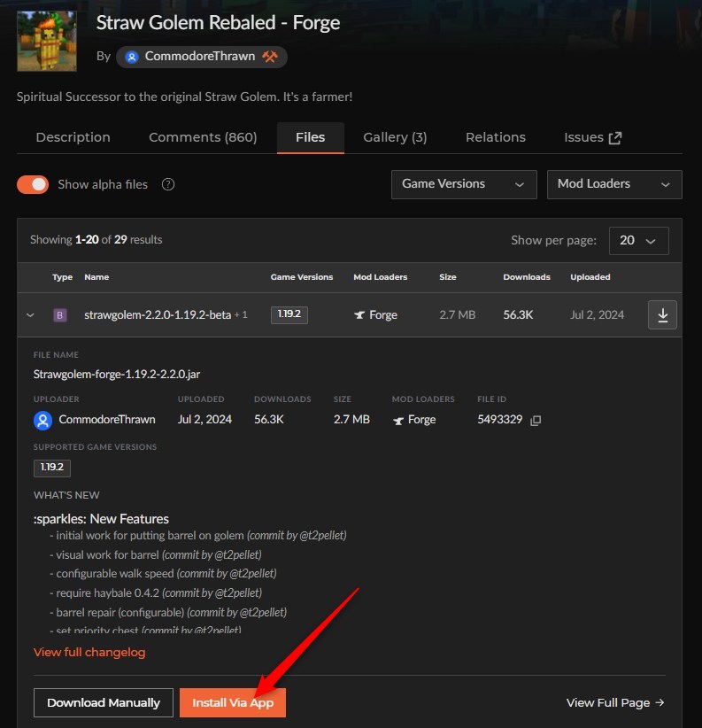The image size is (702, 728).
Task: Click strawgolem-2.2.0-1.19.2-beta file name
Action: point(158,314)
